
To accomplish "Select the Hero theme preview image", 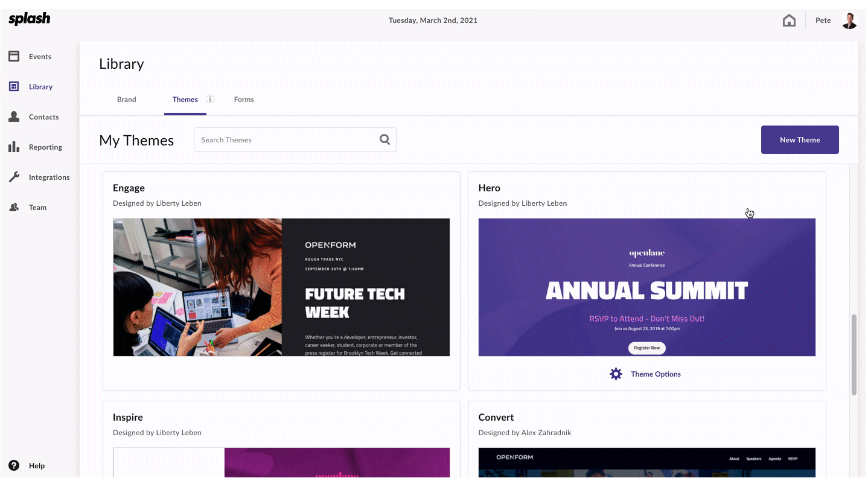I will 647,287.
